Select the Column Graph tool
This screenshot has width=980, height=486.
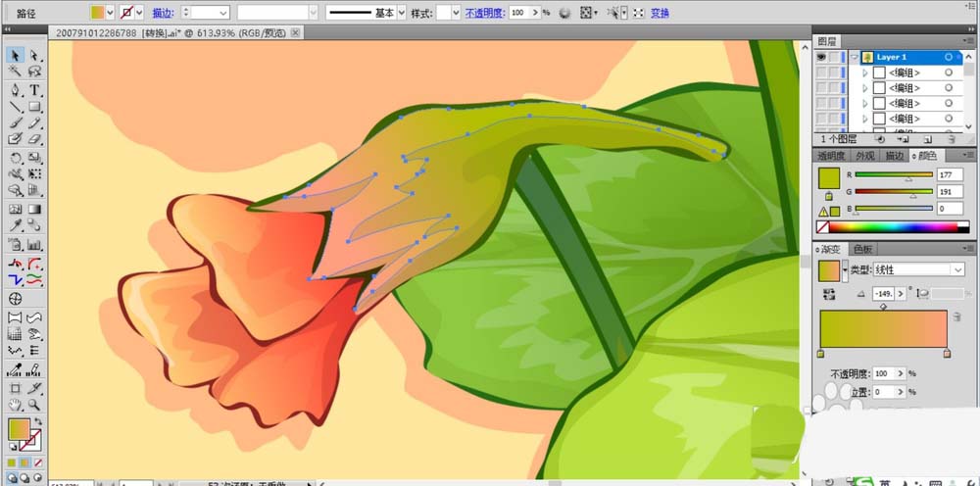pos(35,245)
